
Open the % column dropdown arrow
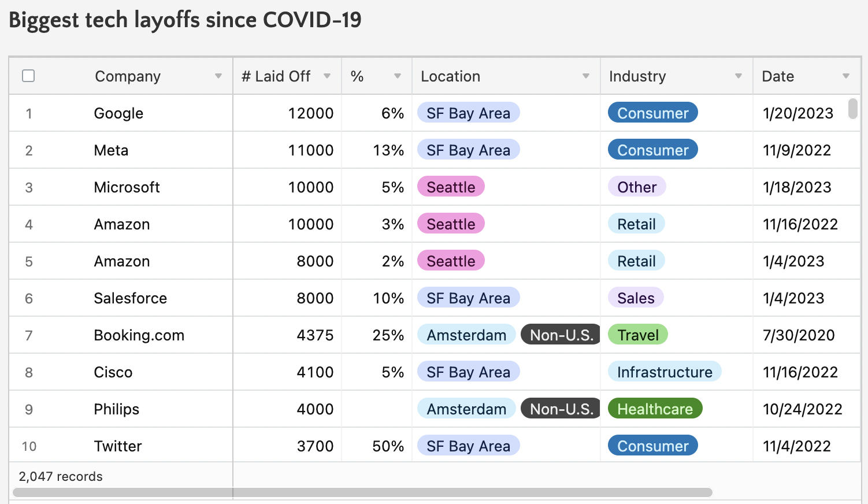click(x=398, y=76)
